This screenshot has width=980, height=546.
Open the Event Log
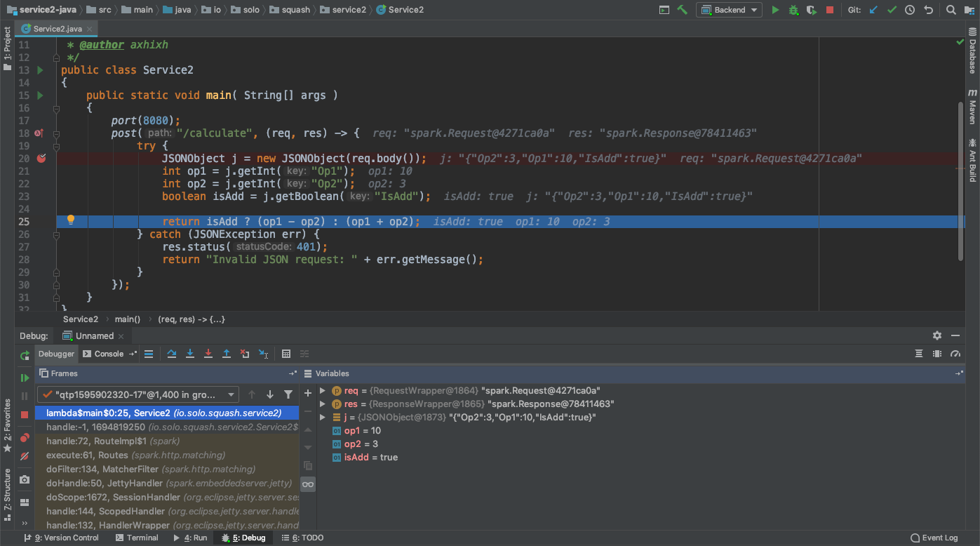pos(934,538)
